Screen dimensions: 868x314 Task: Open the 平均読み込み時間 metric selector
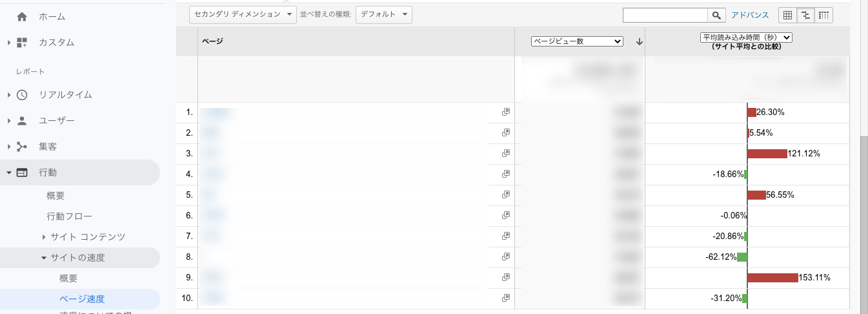click(x=746, y=37)
